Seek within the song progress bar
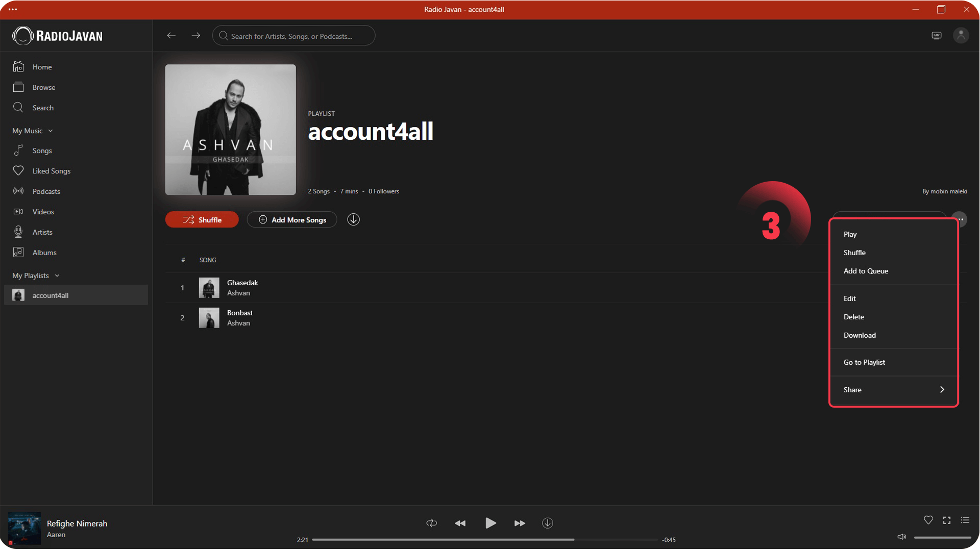The image size is (980, 551). 485,539
